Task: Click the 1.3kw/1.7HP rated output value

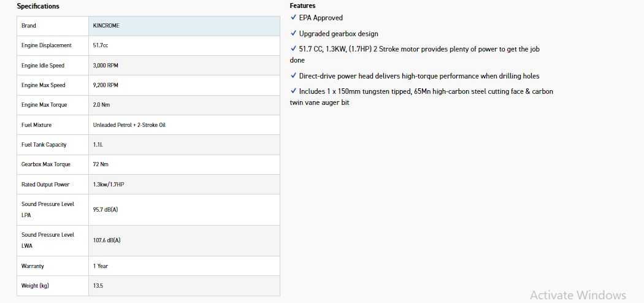Action: click(109, 185)
